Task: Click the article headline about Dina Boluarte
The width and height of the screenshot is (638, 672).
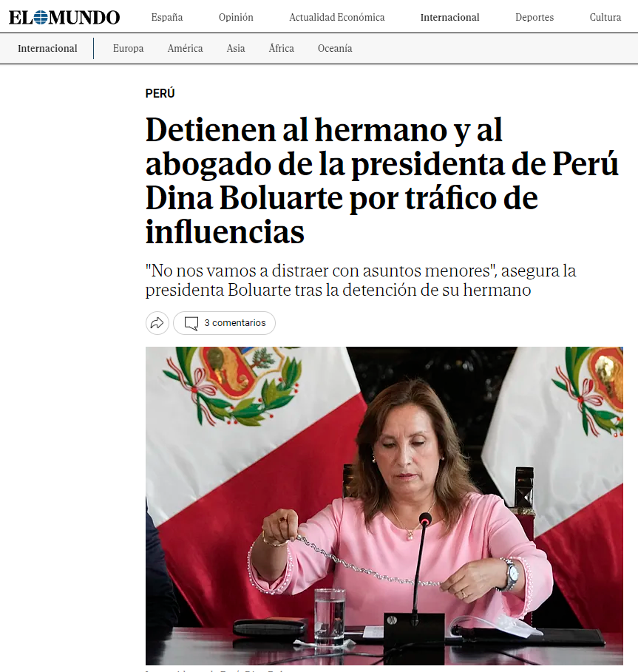Action: [382, 180]
